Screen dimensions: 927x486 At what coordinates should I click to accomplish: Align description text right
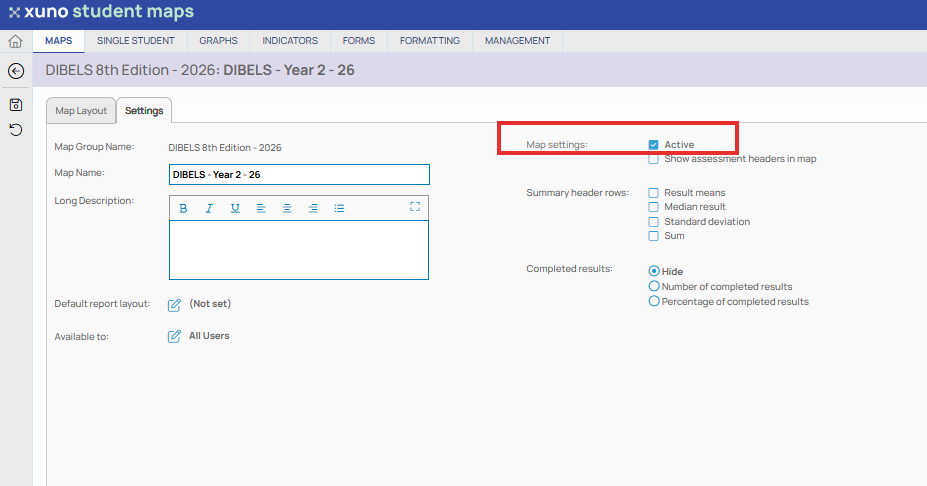point(313,208)
